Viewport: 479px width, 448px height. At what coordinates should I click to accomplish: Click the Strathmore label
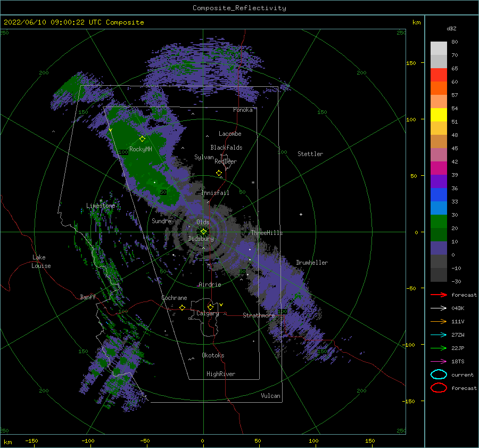[259, 315]
